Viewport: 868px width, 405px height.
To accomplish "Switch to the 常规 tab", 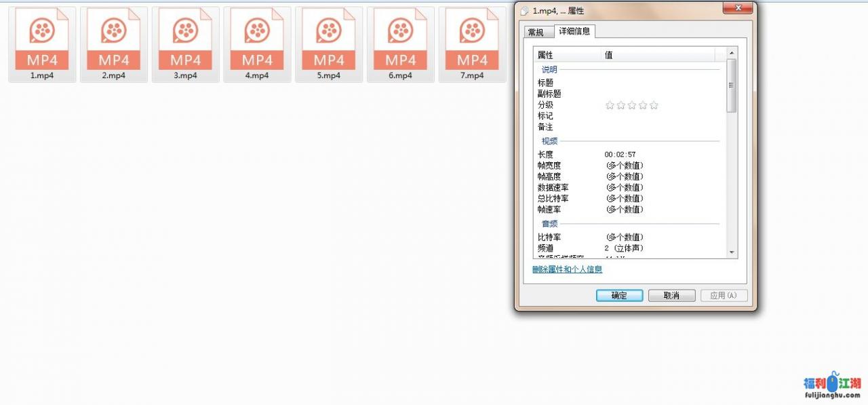I will tap(536, 32).
